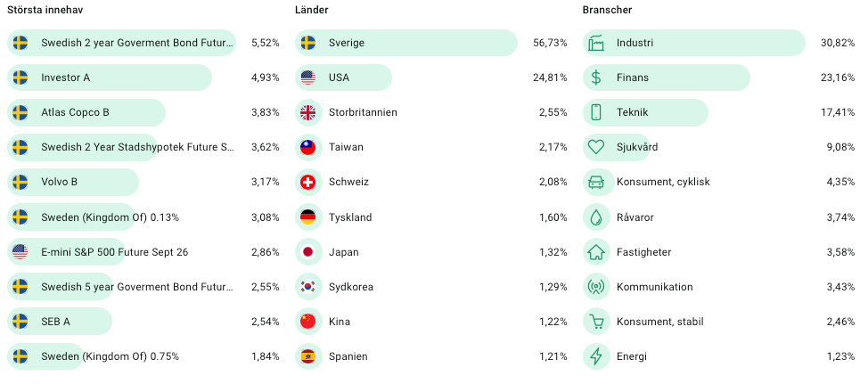Click the car icon for Konsument, cyklisk

tap(595, 182)
